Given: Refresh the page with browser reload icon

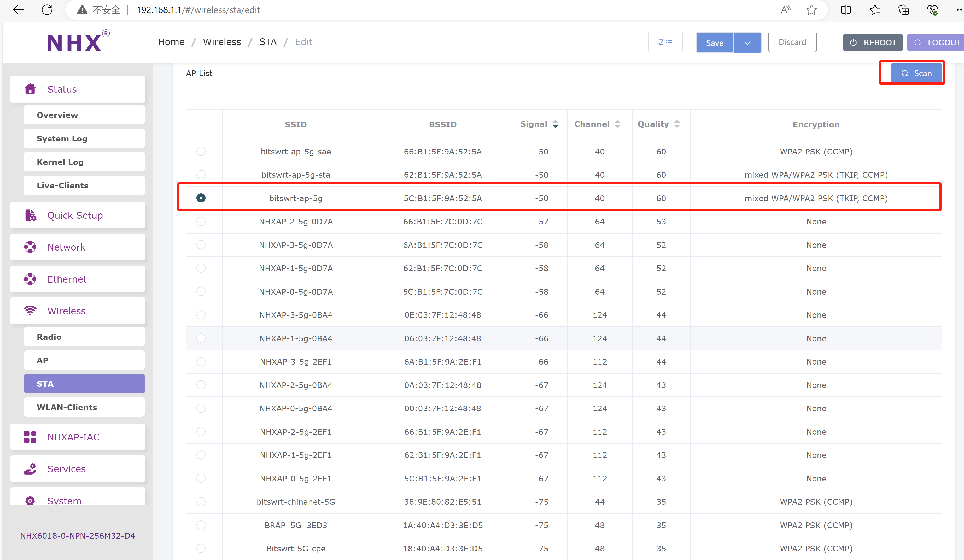Looking at the screenshot, I should 47,10.
